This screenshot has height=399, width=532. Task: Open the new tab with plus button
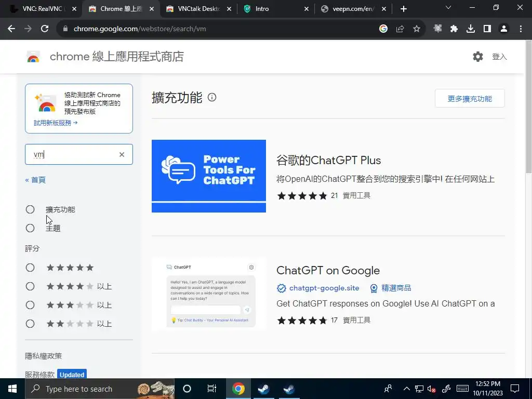403,9
